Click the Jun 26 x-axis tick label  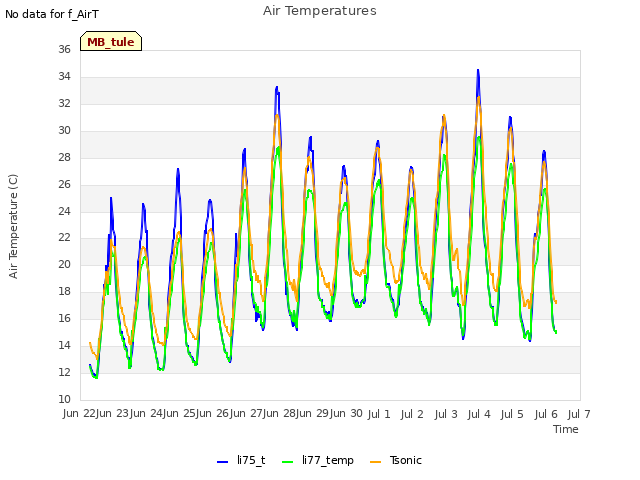(x=212, y=413)
